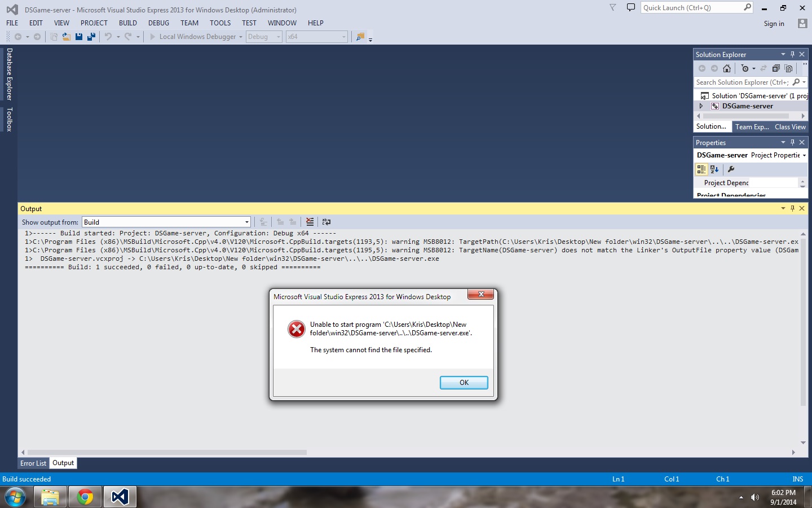The image size is (812, 508).
Task: Toggle Alphabetical sort in Properties panel
Action: (x=714, y=169)
